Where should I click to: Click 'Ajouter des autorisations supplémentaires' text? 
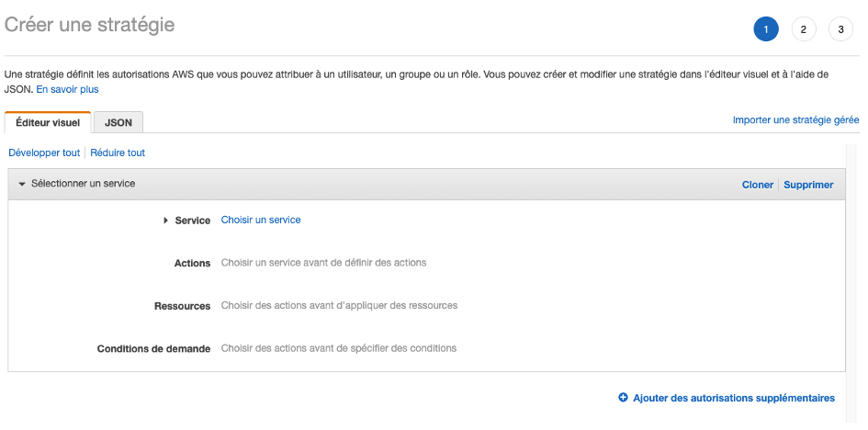[734, 398]
